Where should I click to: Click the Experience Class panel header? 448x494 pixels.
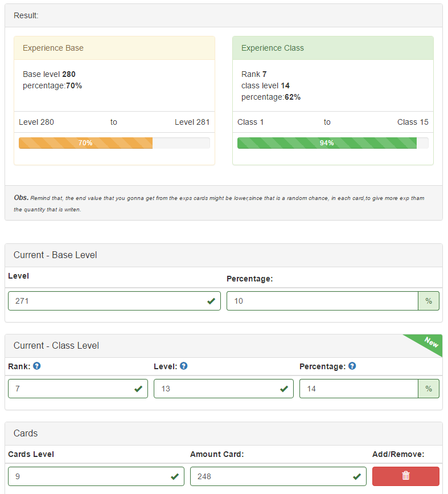coord(332,48)
